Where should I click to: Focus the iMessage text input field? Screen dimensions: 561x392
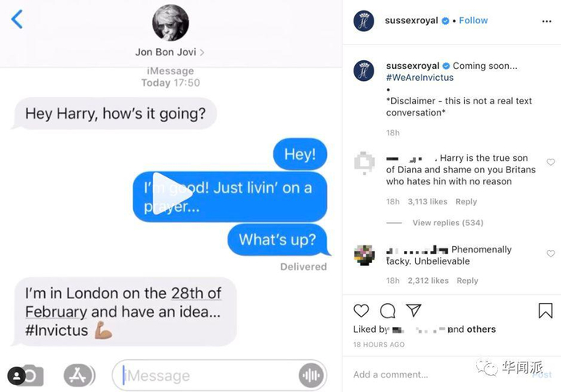tap(219, 375)
